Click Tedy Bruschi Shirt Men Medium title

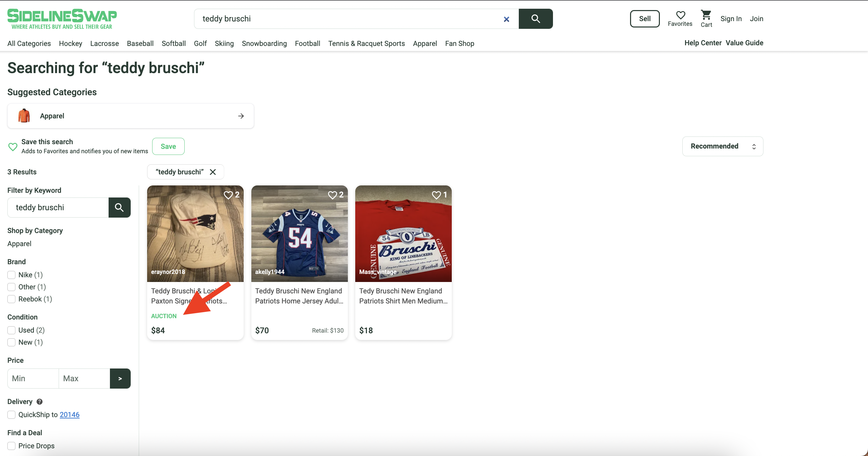[x=404, y=296]
